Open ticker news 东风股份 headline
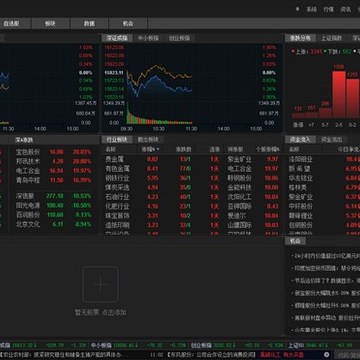The width and height of the screenshot is (360, 360). 211,354
